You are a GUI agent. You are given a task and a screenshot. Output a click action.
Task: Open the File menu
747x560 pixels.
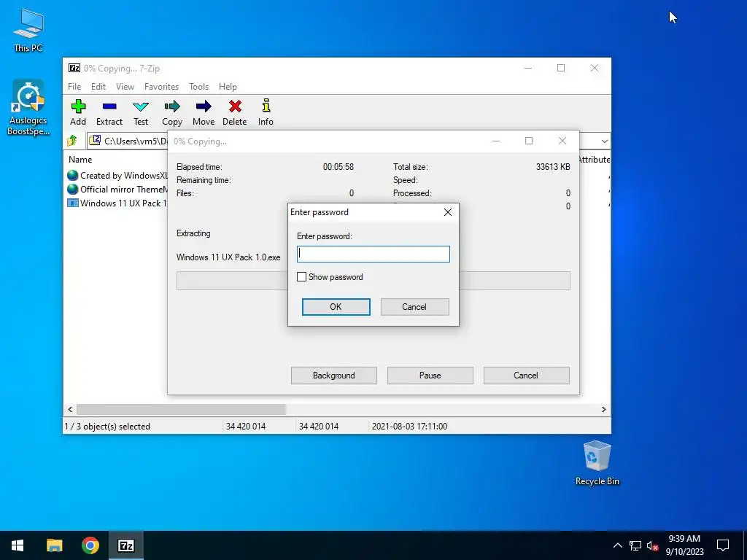[74, 87]
